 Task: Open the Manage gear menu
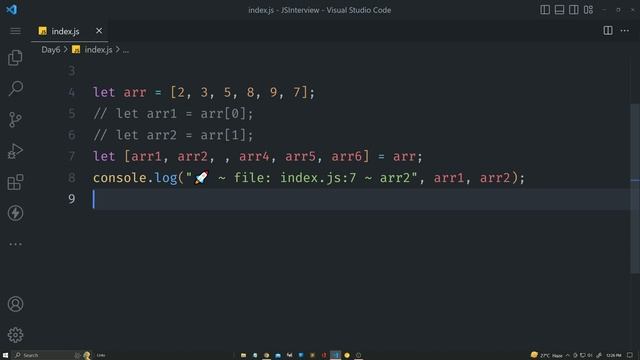click(16, 335)
